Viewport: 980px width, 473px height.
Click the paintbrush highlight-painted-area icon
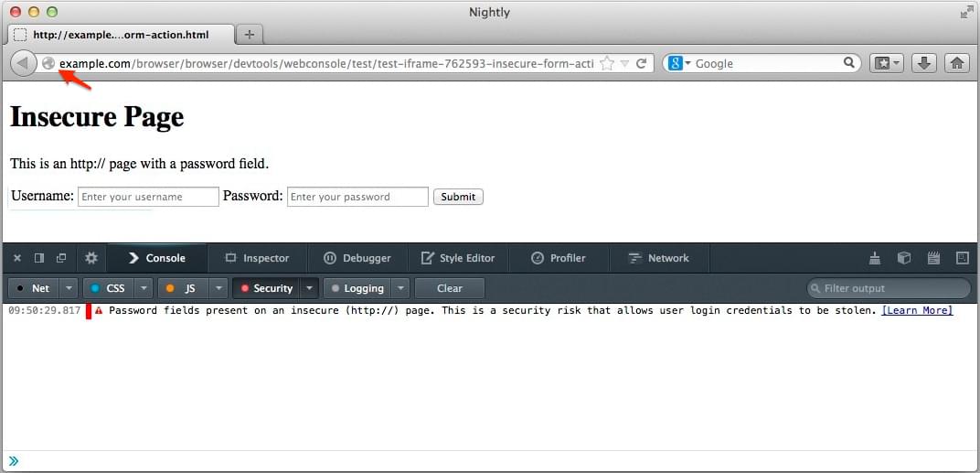click(875, 258)
